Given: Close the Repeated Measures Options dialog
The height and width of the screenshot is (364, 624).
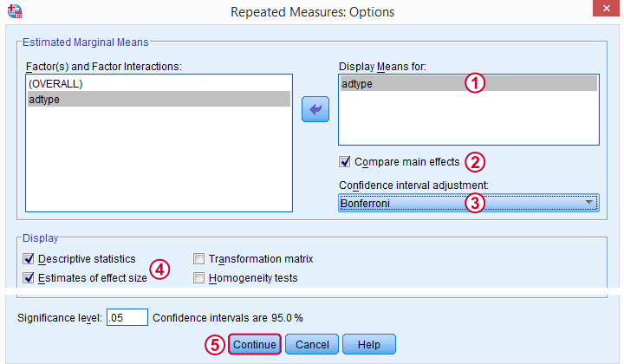Looking at the screenshot, I should point(606,9).
